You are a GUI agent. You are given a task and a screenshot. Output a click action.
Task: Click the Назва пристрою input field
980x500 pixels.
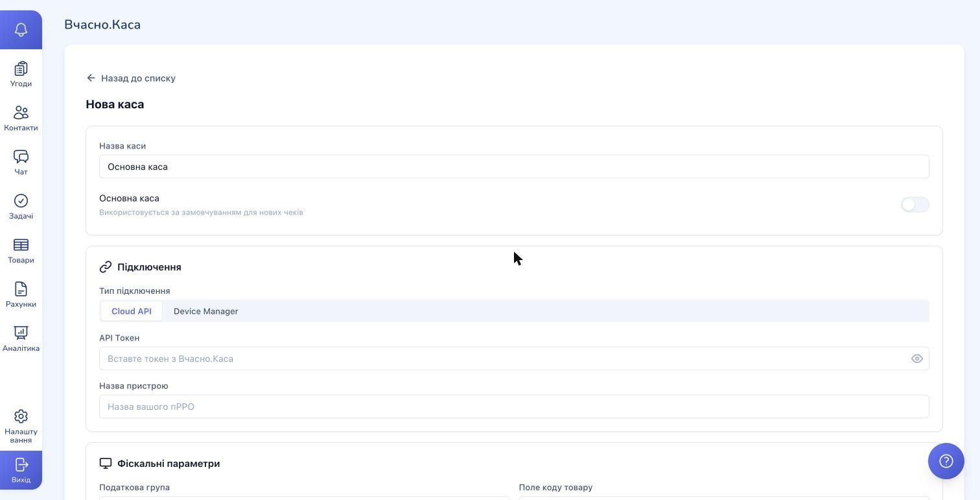pyautogui.click(x=514, y=407)
